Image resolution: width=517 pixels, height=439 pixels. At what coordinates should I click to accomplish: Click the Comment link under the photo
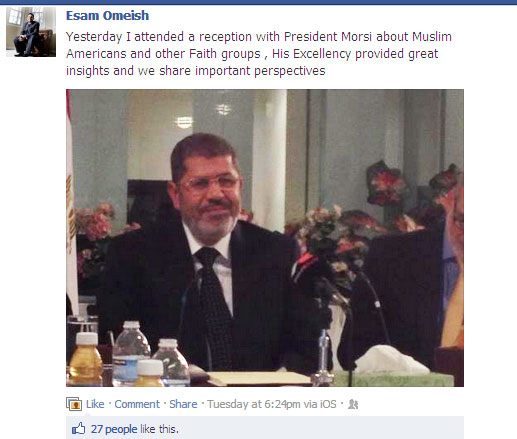point(137,404)
